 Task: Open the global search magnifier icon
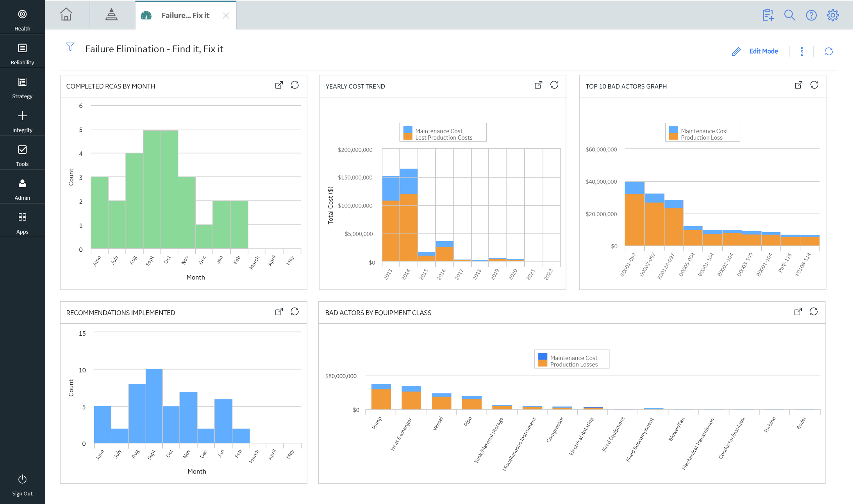point(789,15)
